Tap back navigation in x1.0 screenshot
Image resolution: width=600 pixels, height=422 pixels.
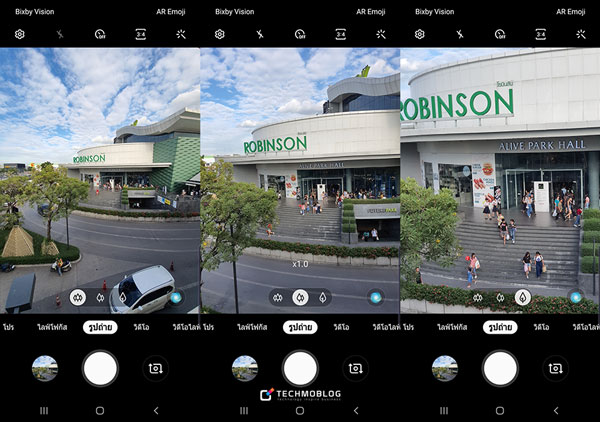pyautogui.click(x=356, y=411)
